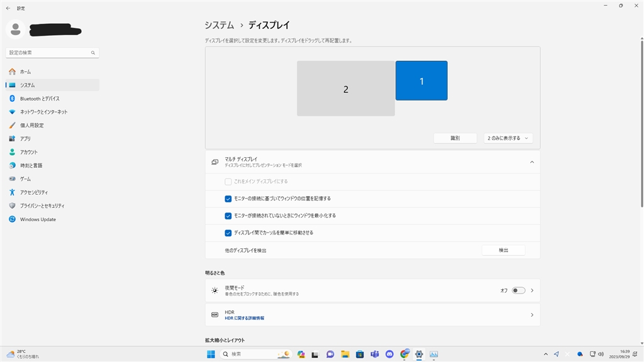Collapse the マルチ ディスプレイ section
This screenshot has height=362, width=644.
coord(531,162)
